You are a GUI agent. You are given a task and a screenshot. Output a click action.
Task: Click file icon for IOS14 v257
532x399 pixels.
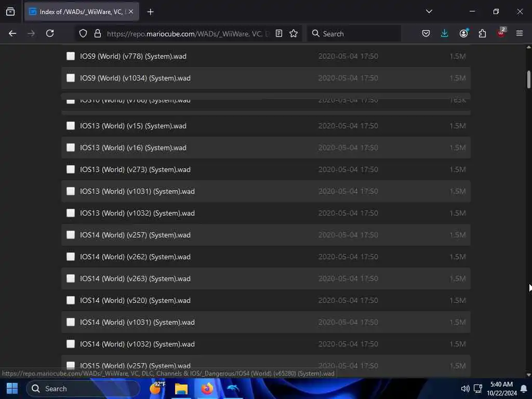71,234
